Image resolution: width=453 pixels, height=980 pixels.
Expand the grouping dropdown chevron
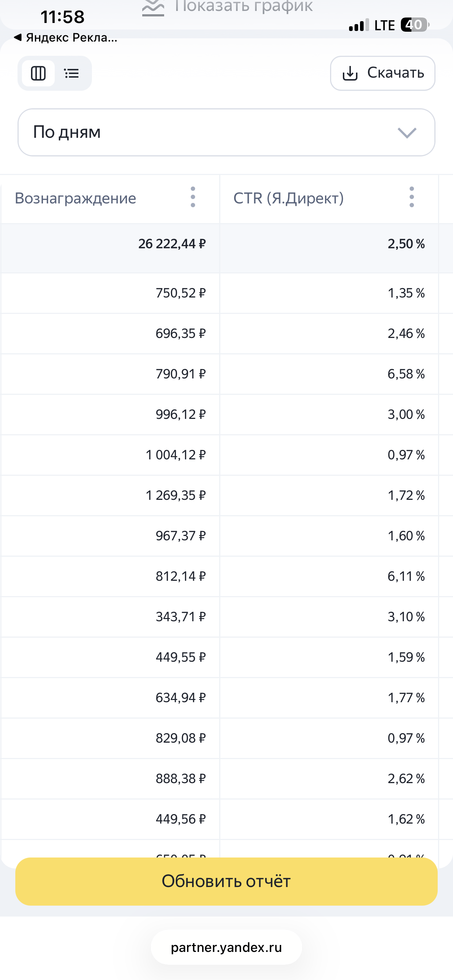[407, 133]
